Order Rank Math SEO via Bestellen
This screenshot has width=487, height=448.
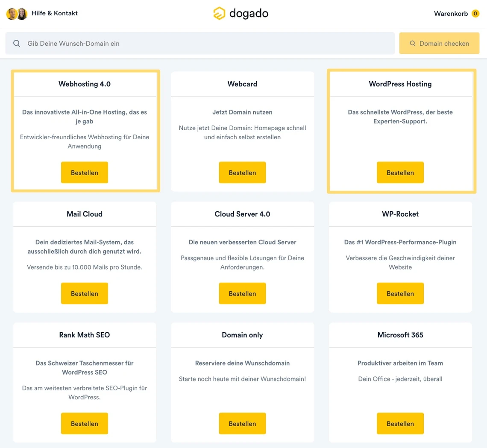click(x=84, y=423)
